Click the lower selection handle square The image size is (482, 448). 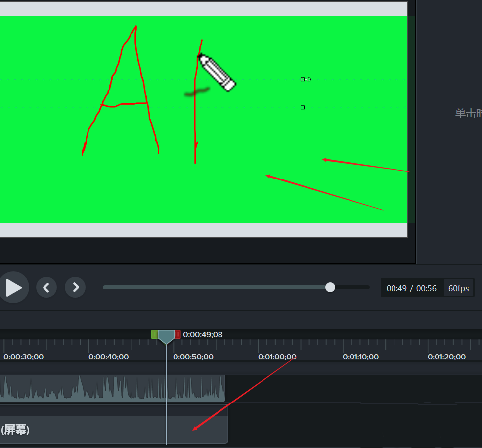coord(302,107)
